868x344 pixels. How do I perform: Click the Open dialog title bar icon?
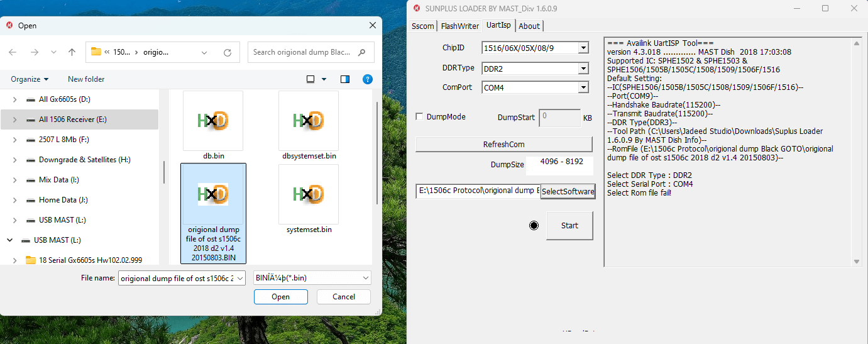coord(9,25)
